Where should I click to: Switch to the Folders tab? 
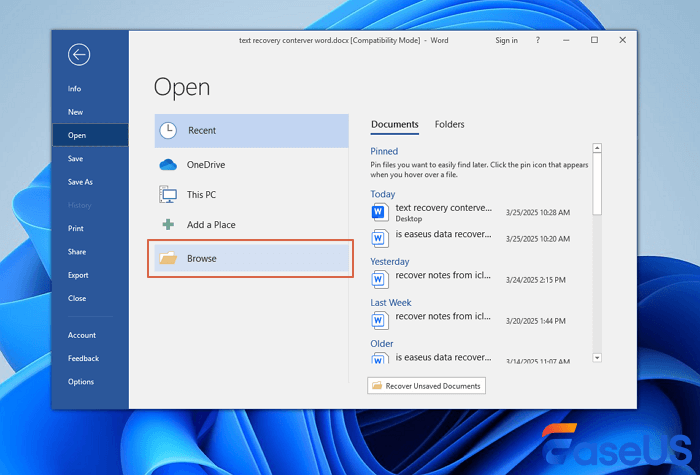click(449, 125)
